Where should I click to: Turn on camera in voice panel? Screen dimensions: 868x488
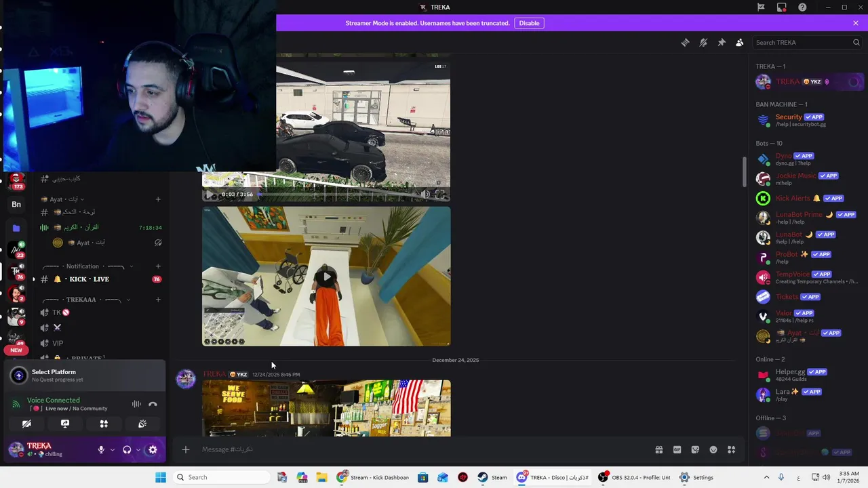click(26, 424)
